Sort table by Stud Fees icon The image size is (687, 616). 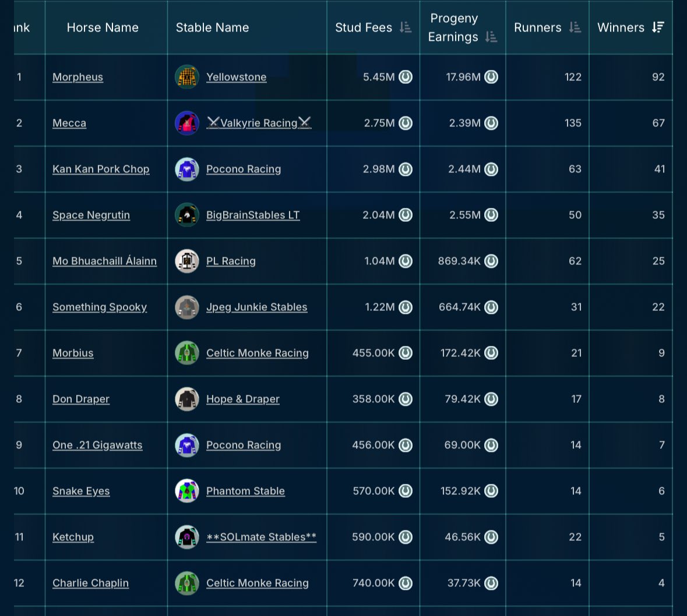click(x=406, y=27)
